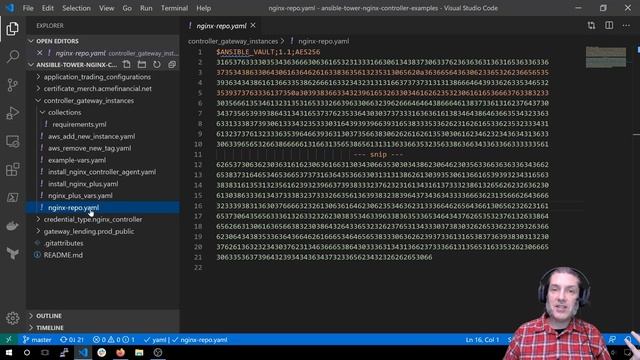Screen dimensions: 640x360
Task: Expand gateway_lending.prod_public folder
Action: 89,231
